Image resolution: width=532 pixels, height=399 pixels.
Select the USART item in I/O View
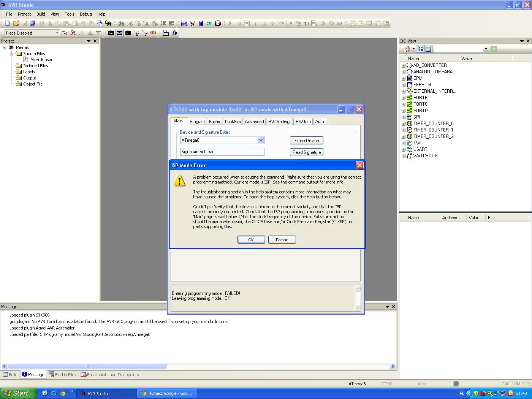point(420,149)
